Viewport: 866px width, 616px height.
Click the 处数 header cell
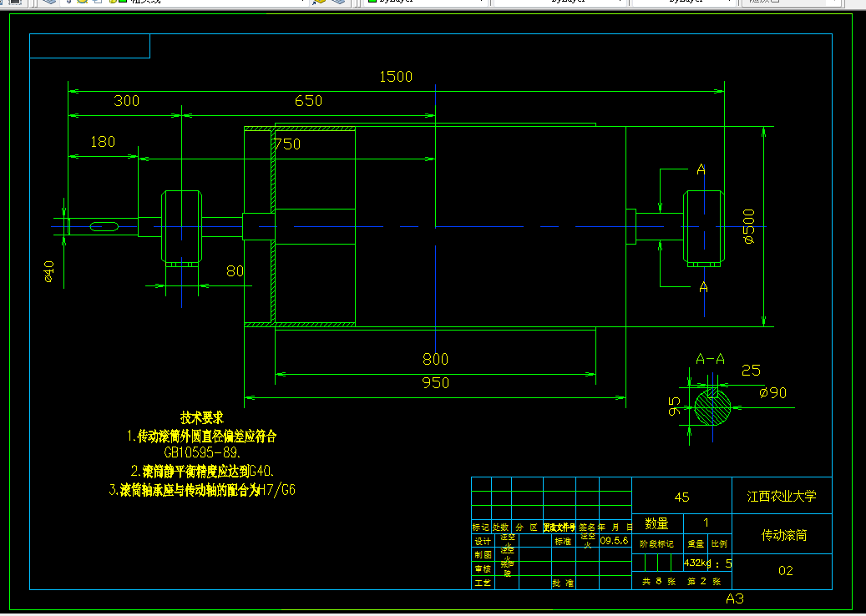[x=501, y=528]
